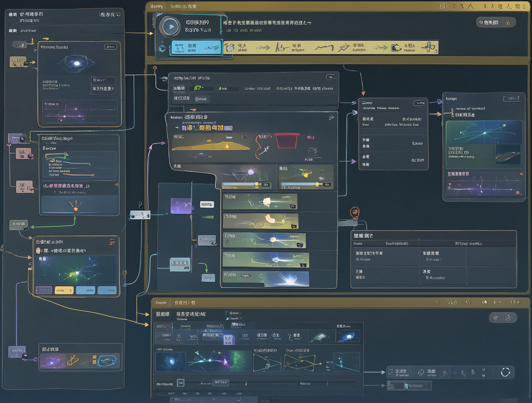Click the triangle-shaped icon in the top gold header
The image size is (532, 403).
470,6
